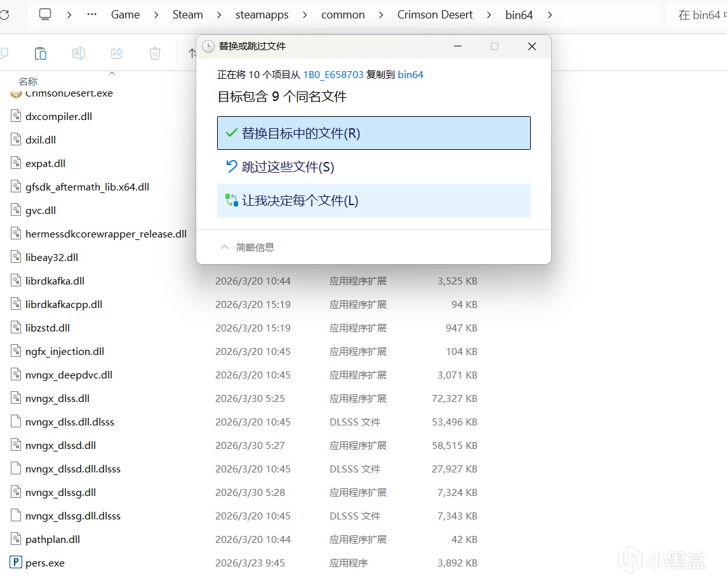The image size is (727, 588).
Task: Go to Steam folder in breadcrumb
Action: [x=188, y=15]
